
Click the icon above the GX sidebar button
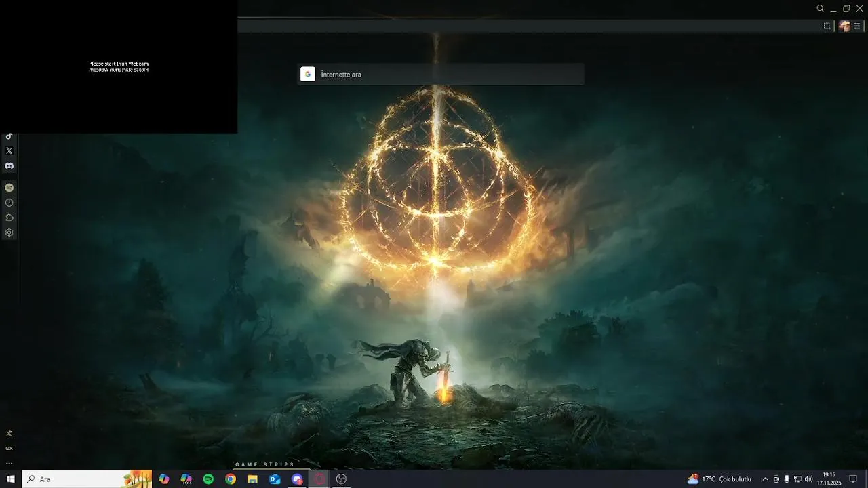(x=9, y=433)
